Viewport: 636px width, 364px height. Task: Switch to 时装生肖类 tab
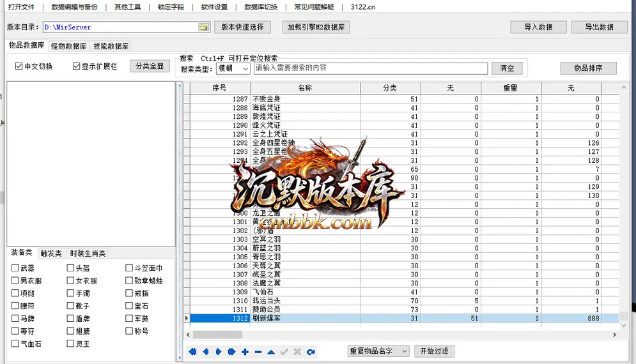click(88, 254)
